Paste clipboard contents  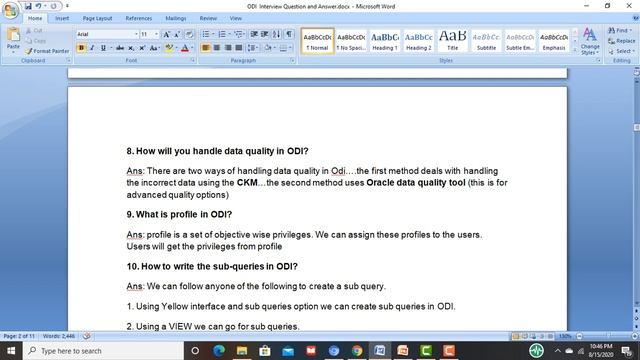[13, 39]
